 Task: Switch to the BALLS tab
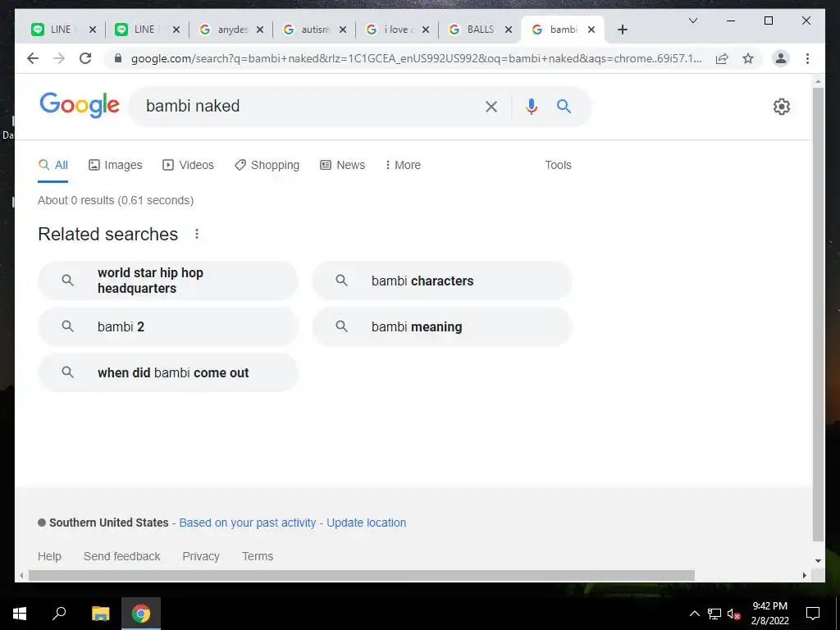point(474,30)
